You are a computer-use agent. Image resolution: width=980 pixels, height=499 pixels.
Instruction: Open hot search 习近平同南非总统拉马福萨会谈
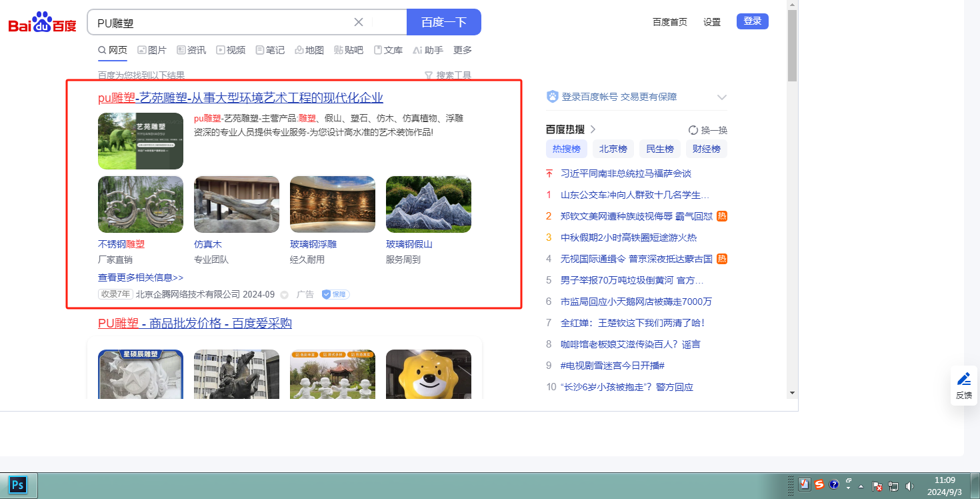(x=626, y=173)
